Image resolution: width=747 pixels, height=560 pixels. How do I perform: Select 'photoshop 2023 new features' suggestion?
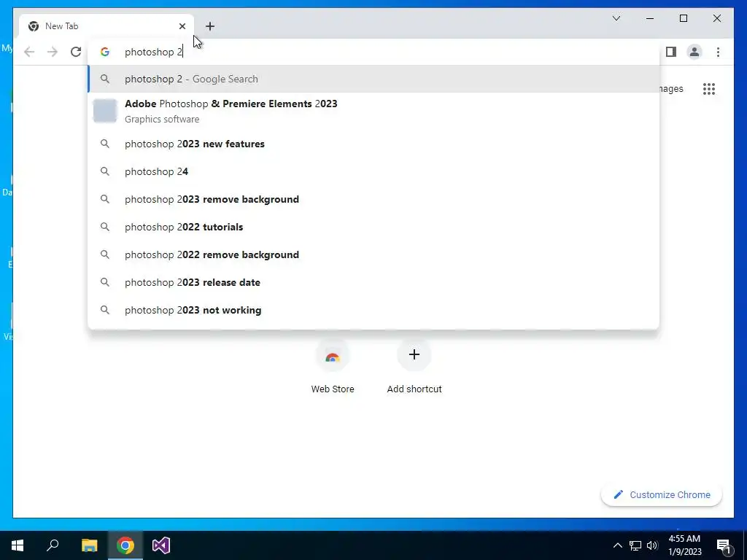pos(374,144)
